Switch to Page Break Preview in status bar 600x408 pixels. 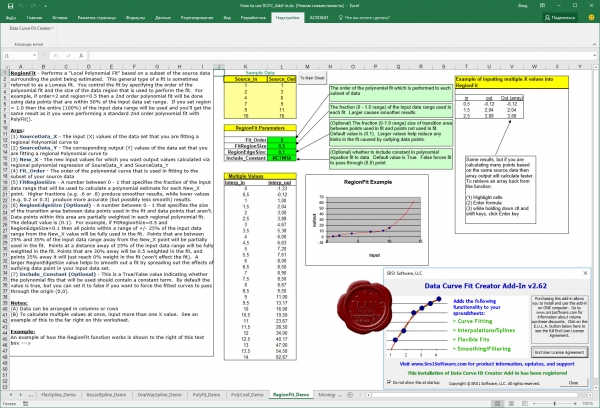click(x=525, y=404)
